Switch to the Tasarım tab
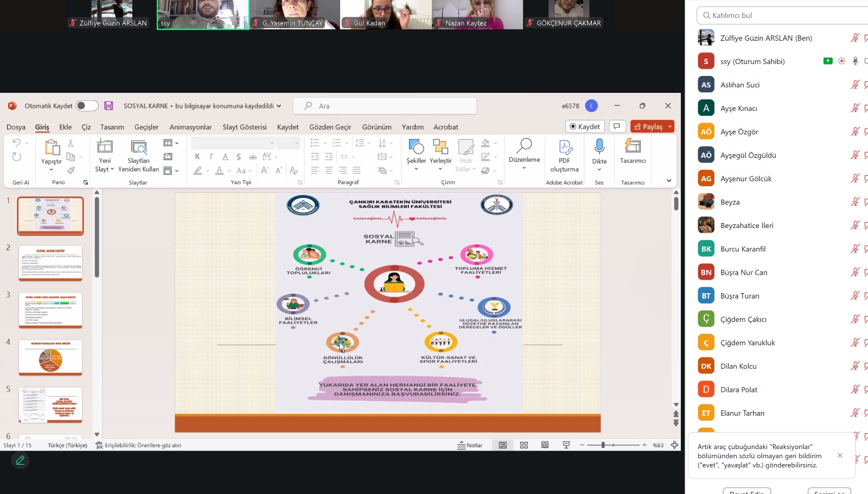 [x=112, y=127]
